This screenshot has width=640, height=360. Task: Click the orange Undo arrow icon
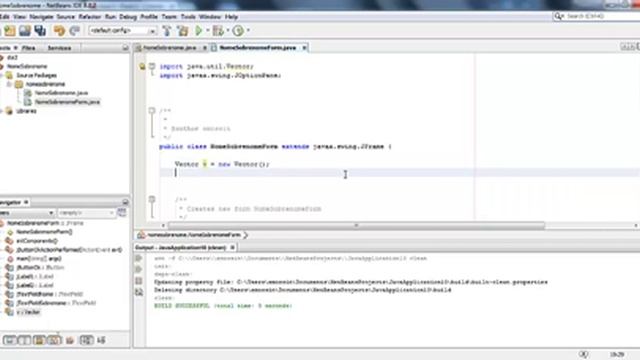point(59,31)
